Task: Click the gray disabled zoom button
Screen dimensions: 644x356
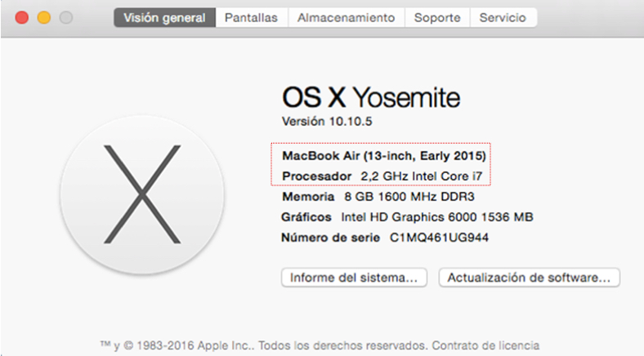Action: pos(66,18)
